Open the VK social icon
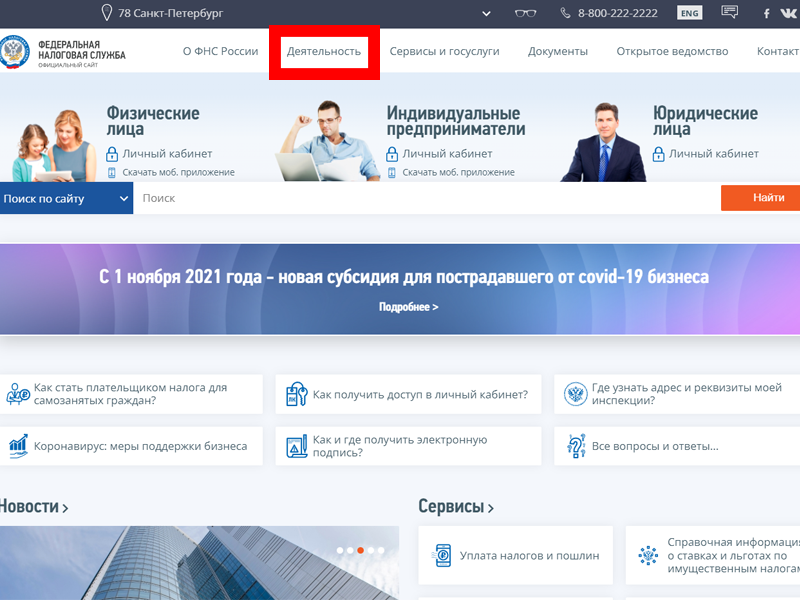Viewport: 800px width, 600px height. (x=789, y=13)
